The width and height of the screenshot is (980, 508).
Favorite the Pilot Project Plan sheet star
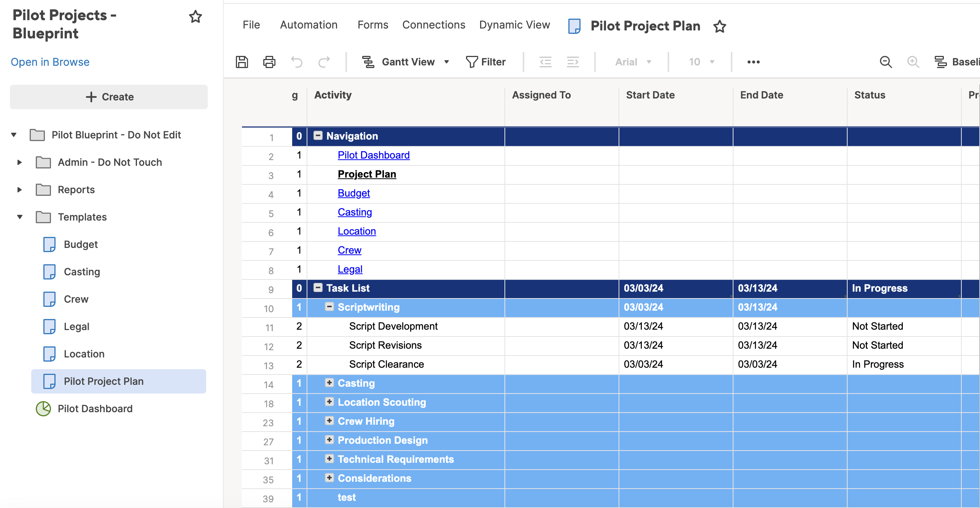[719, 26]
